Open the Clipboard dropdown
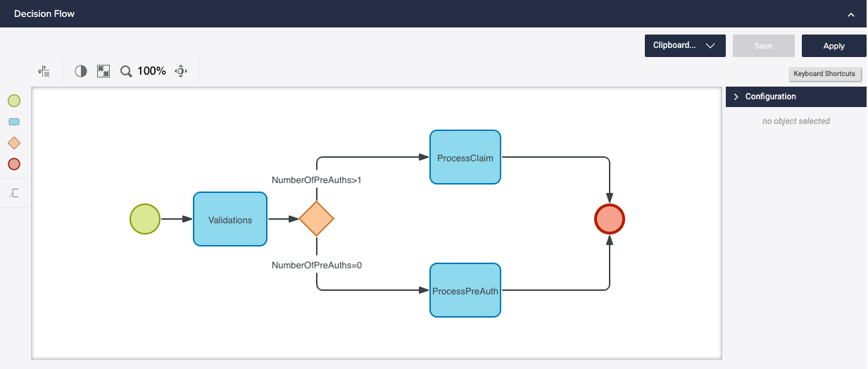 pos(685,46)
